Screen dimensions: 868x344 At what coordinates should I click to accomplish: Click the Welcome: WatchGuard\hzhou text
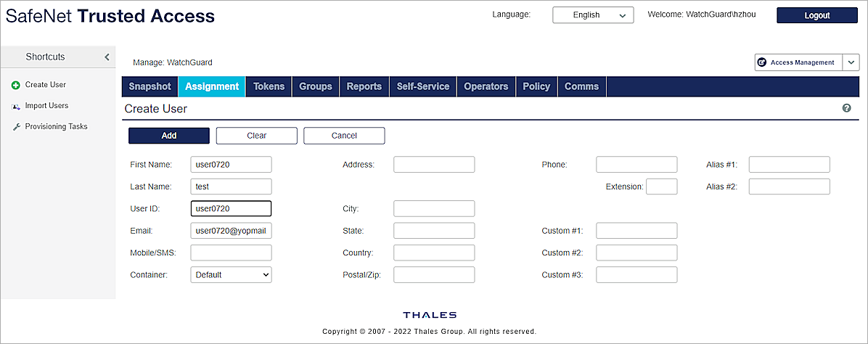tap(701, 15)
